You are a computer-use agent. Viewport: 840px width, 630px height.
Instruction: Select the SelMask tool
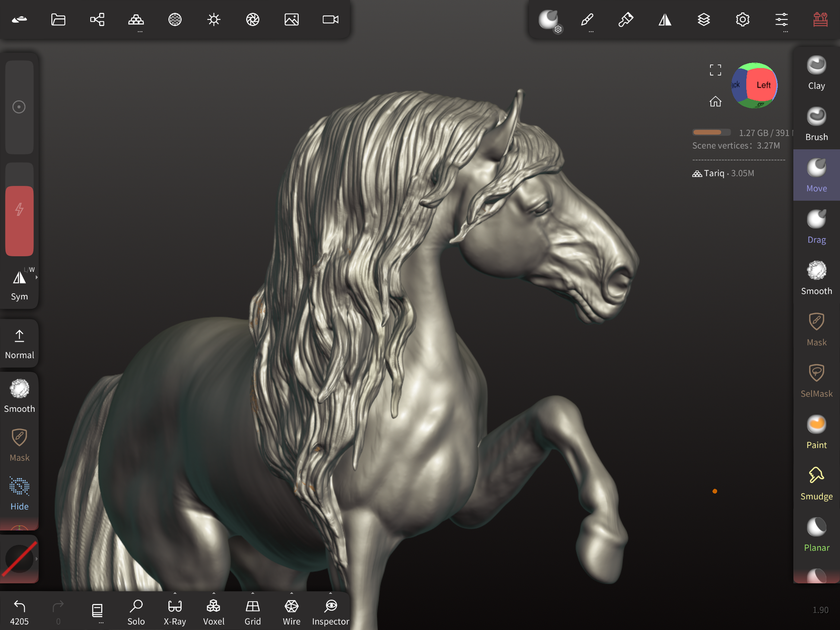(816, 381)
